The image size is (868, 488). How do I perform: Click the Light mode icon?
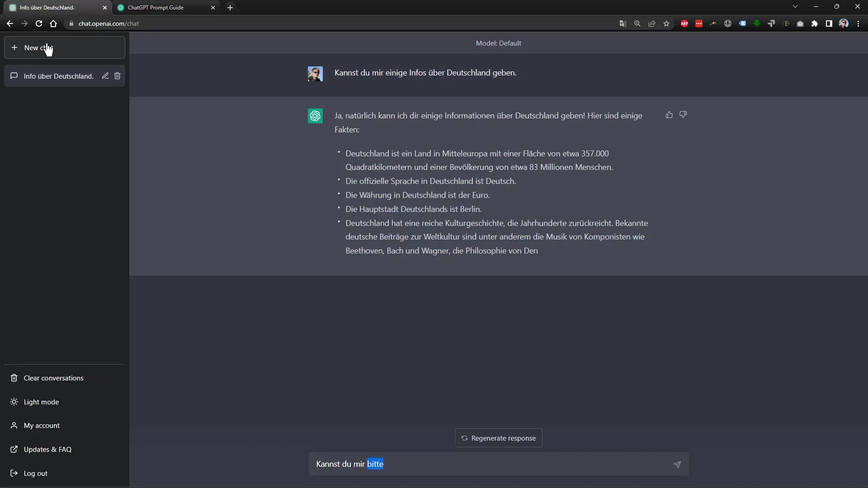tap(14, 402)
